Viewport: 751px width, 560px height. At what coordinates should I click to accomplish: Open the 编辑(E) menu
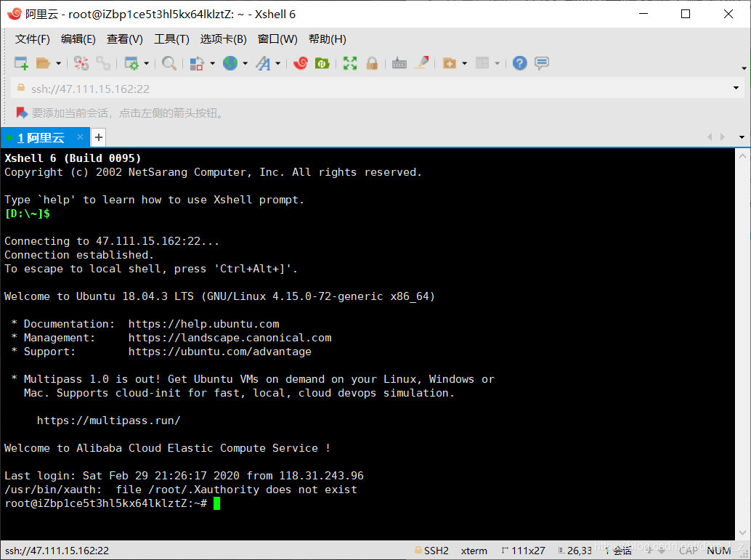(78, 38)
